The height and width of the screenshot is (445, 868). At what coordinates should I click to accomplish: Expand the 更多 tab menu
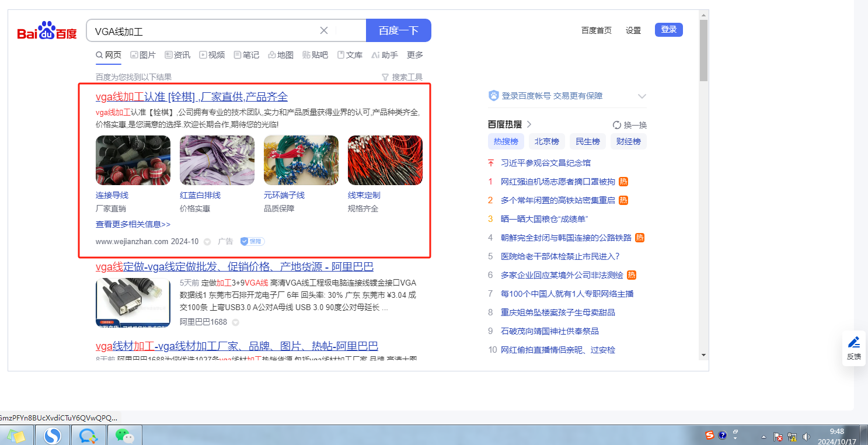pos(415,55)
